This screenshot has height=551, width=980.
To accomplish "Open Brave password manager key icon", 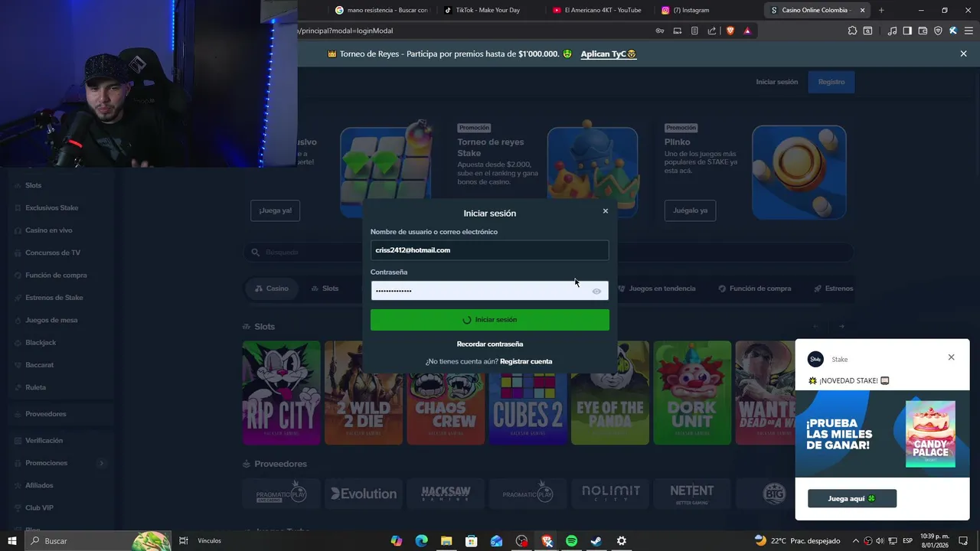I will [659, 31].
